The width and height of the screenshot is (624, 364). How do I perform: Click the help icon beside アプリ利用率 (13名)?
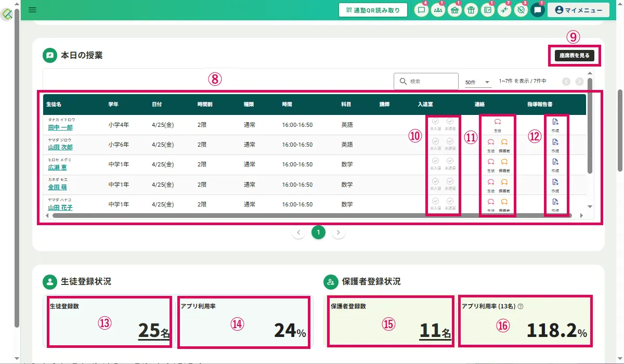[x=521, y=306]
